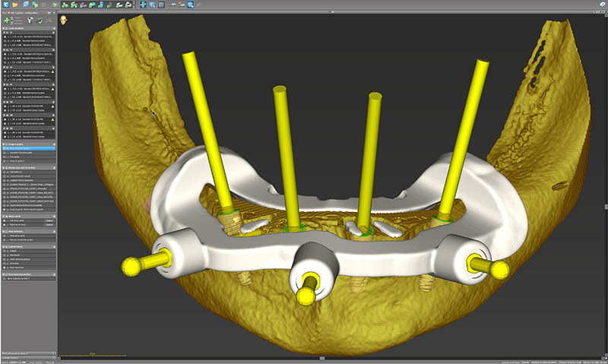The height and width of the screenshot is (364, 608).
Task: Click the blue back arrow toolbar icon
Action: [5, 5]
